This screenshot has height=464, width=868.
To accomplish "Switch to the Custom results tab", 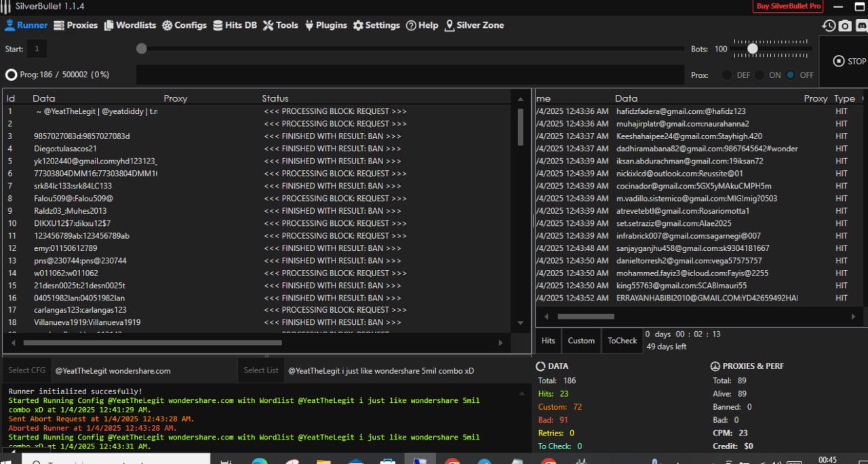I will (x=581, y=341).
